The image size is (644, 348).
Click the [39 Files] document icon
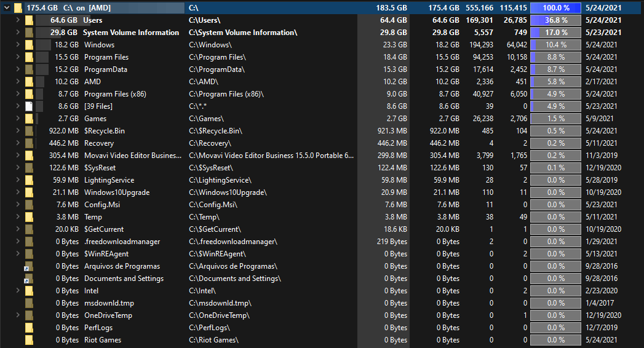point(29,106)
